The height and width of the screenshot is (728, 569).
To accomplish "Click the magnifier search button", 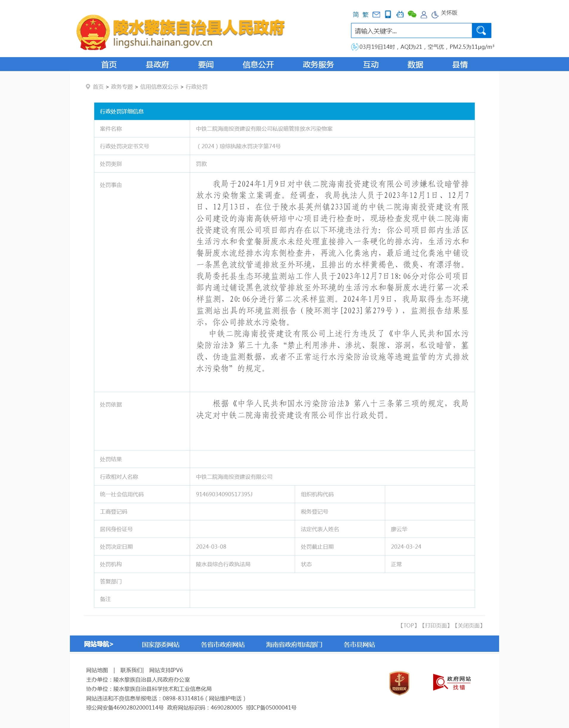I will (x=481, y=31).
